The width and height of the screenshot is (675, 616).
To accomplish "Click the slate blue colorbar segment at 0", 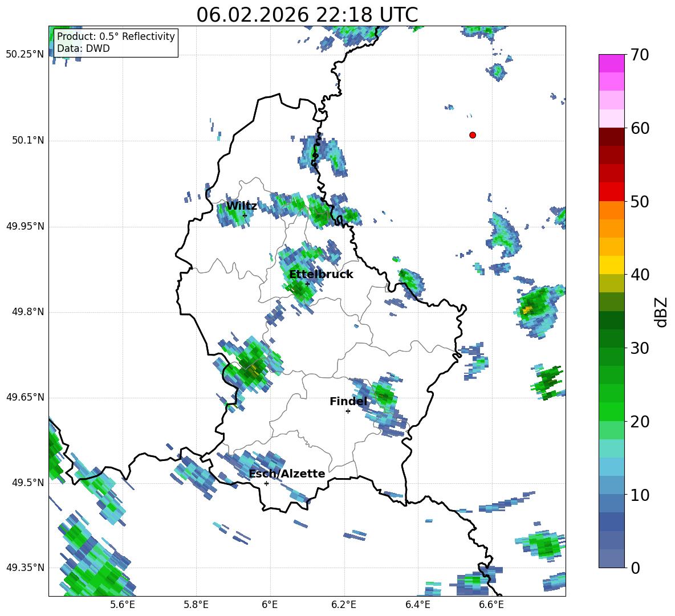I will [611, 558].
